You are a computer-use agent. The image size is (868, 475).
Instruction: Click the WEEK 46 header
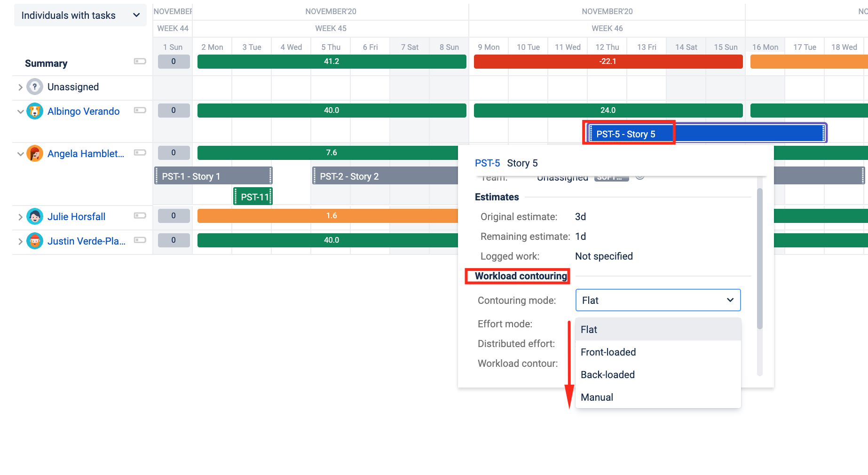pos(607,28)
